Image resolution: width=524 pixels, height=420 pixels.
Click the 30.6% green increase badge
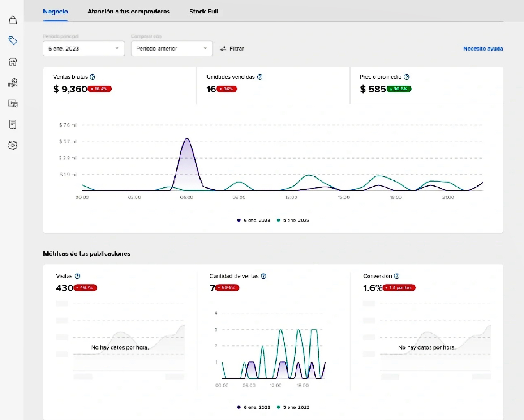pos(399,89)
